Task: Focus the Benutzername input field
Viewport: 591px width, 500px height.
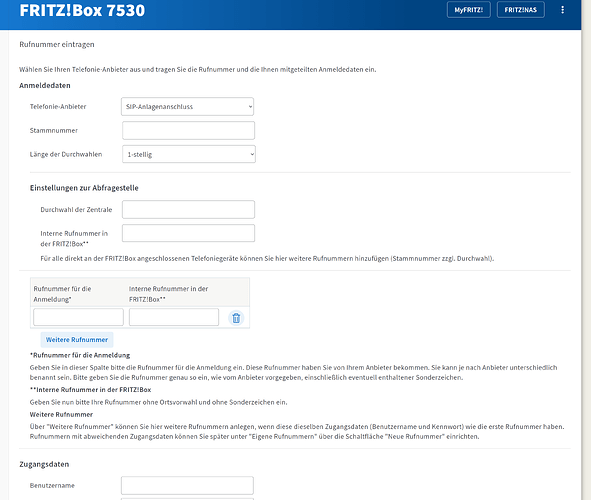Action: 187,485
